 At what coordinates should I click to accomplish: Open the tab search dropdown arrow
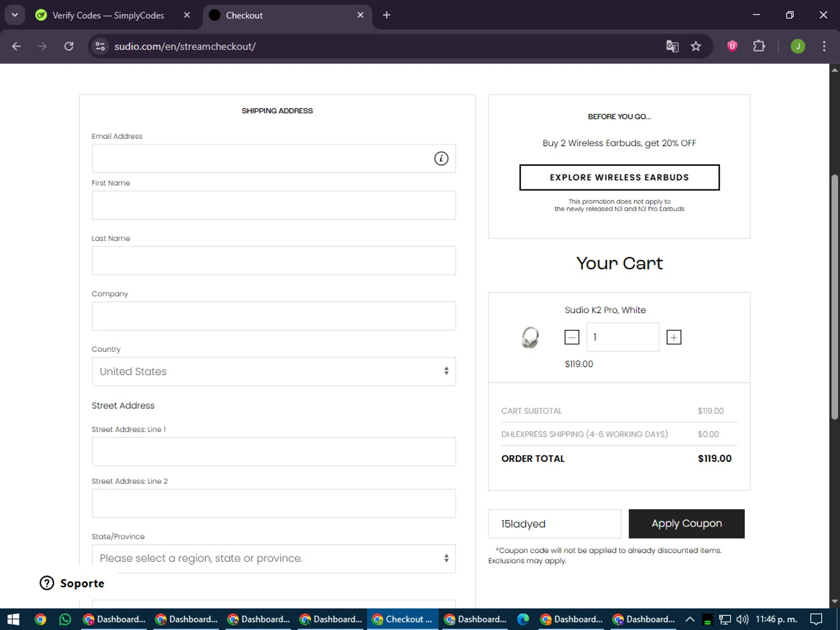click(15, 15)
